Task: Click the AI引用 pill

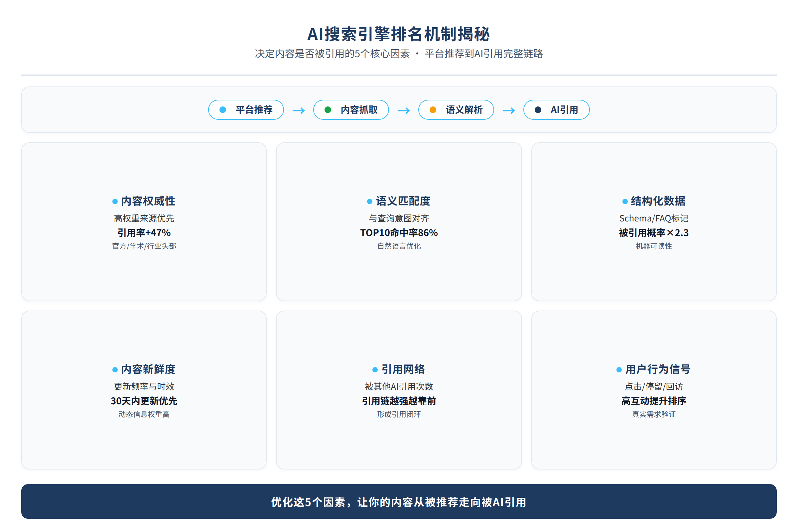Action: pos(556,110)
